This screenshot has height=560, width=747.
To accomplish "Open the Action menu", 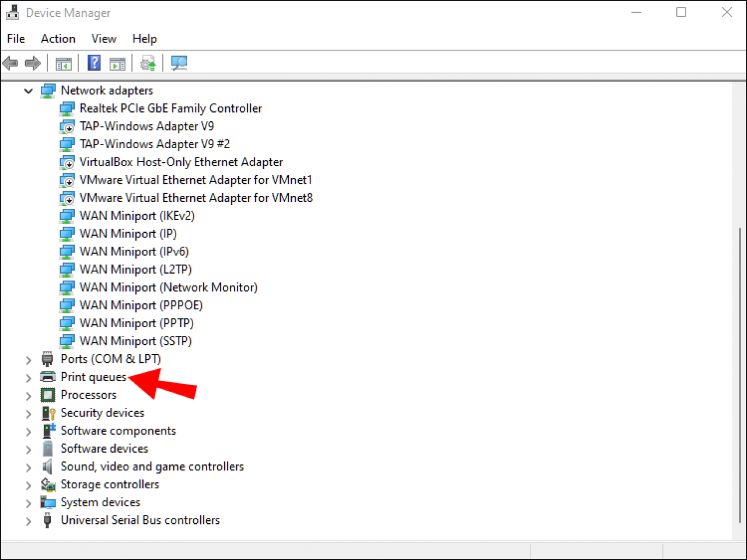I will coord(58,38).
